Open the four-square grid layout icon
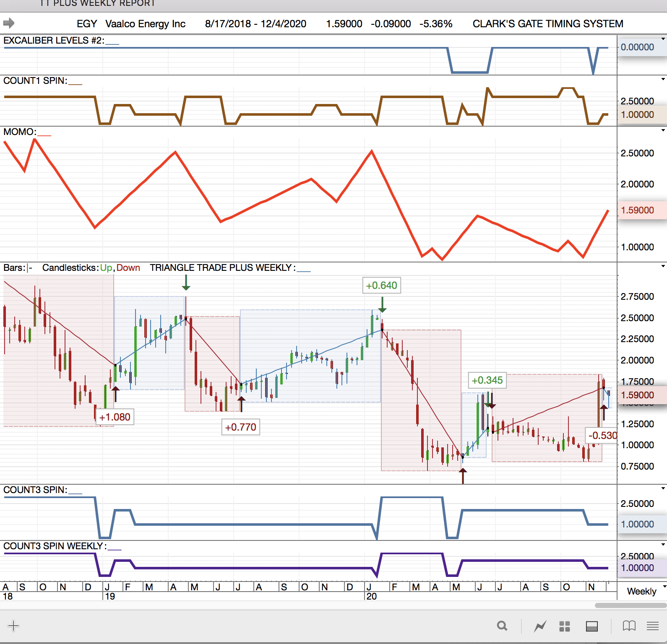 coord(565,626)
